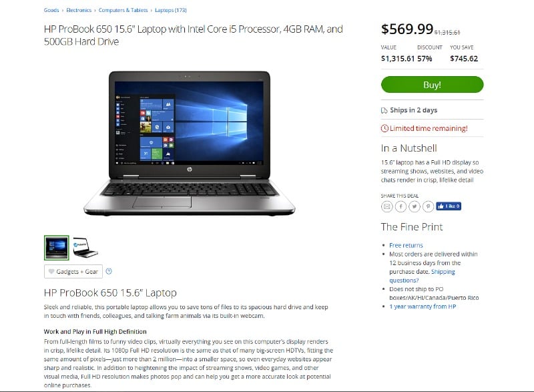
Task: Open the Goods breadcrumb link
Action: click(51, 10)
